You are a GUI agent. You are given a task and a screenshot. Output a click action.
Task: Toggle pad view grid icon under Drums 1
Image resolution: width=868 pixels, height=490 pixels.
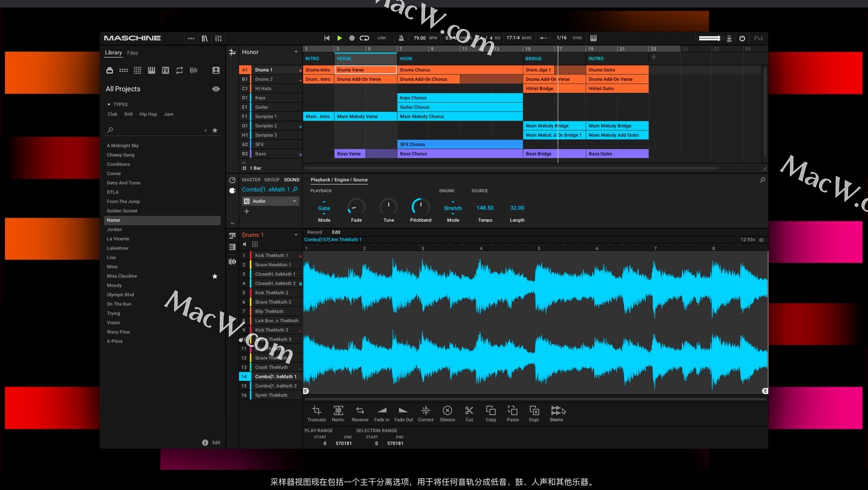pyautogui.click(x=255, y=244)
